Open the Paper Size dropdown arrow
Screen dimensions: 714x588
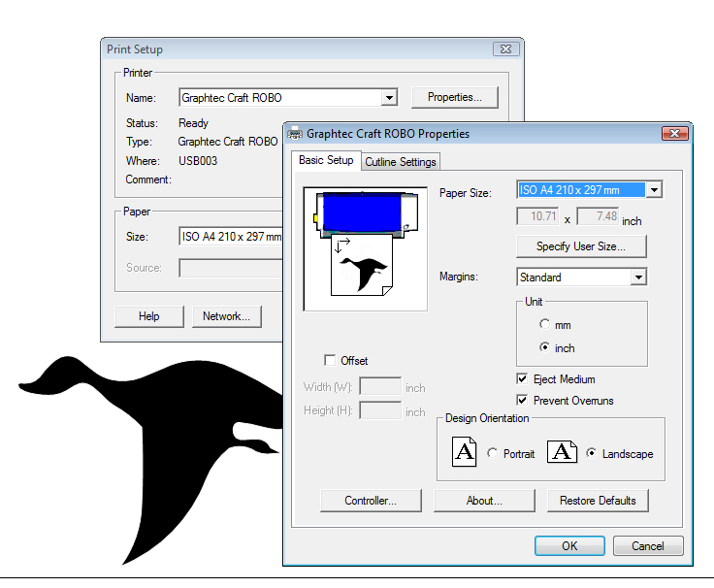[655, 190]
